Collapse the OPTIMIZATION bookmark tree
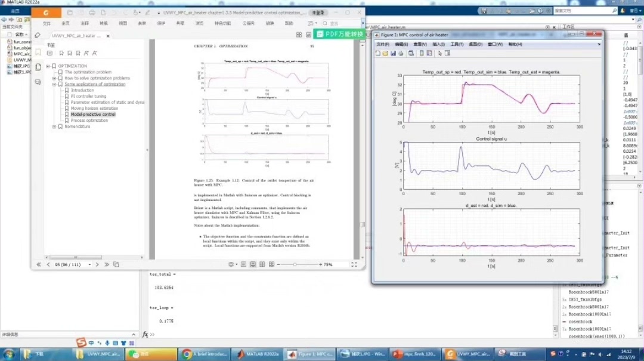This screenshot has height=361, width=644. [x=48, y=66]
